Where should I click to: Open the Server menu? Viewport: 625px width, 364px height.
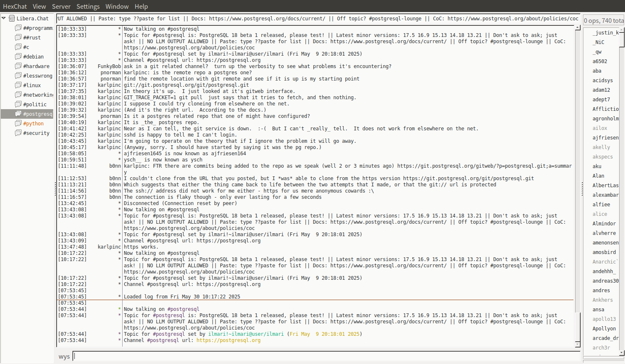pyautogui.click(x=61, y=6)
